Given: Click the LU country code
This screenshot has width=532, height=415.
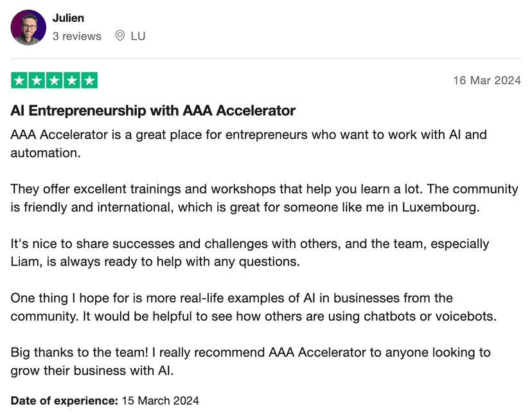Looking at the screenshot, I should 138,37.
